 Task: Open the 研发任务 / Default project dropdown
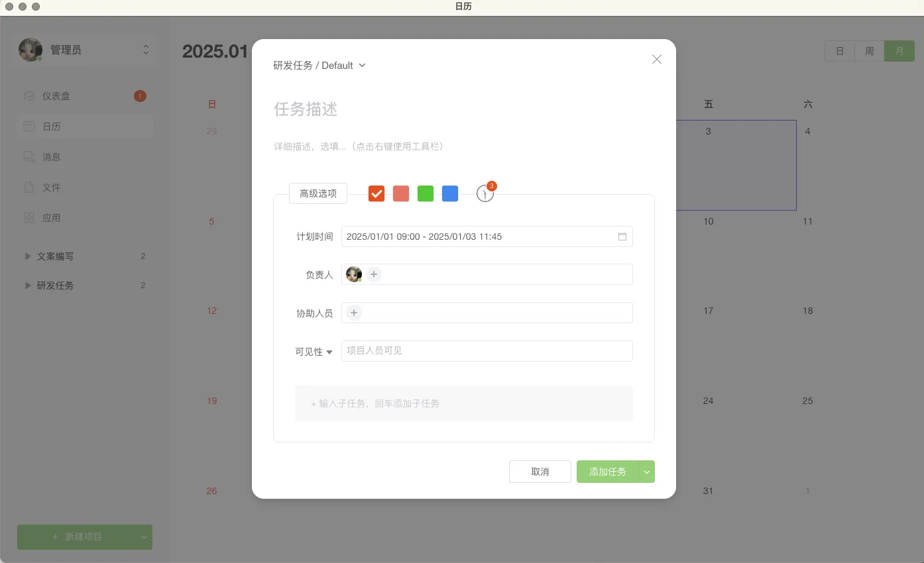tap(320, 65)
